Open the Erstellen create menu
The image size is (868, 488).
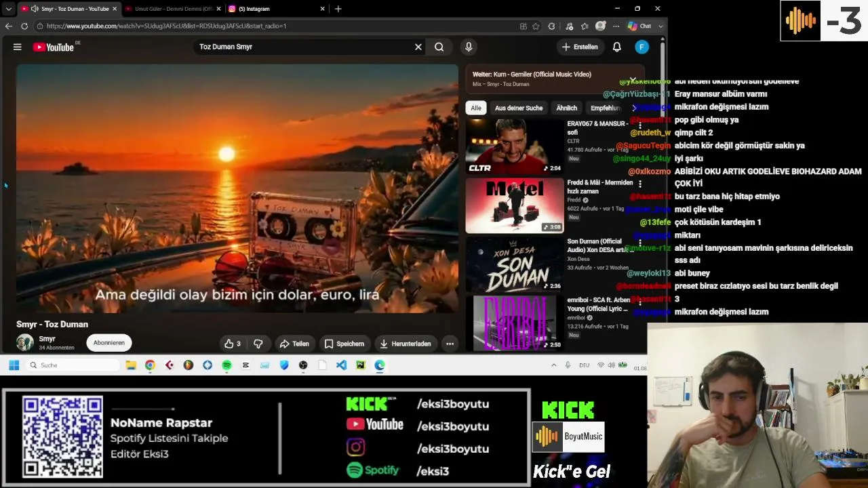coord(580,47)
